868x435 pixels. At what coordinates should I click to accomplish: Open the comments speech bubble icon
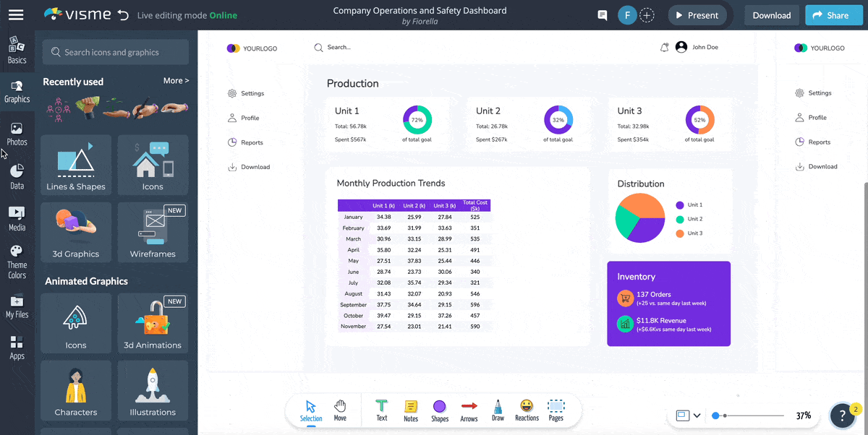pos(602,15)
